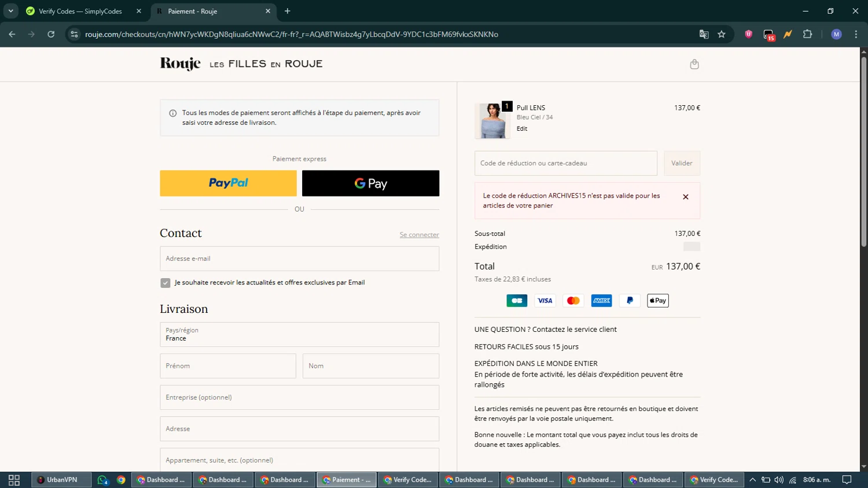Viewport: 868px width, 488px height.
Task: View site information icon in address bar
Action: pyautogui.click(x=74, y=34)
